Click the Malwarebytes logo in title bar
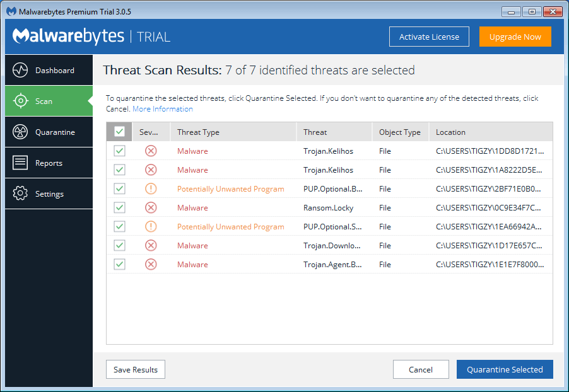The width and height of the screenshot is (569, 392). [x=11, y=11]
